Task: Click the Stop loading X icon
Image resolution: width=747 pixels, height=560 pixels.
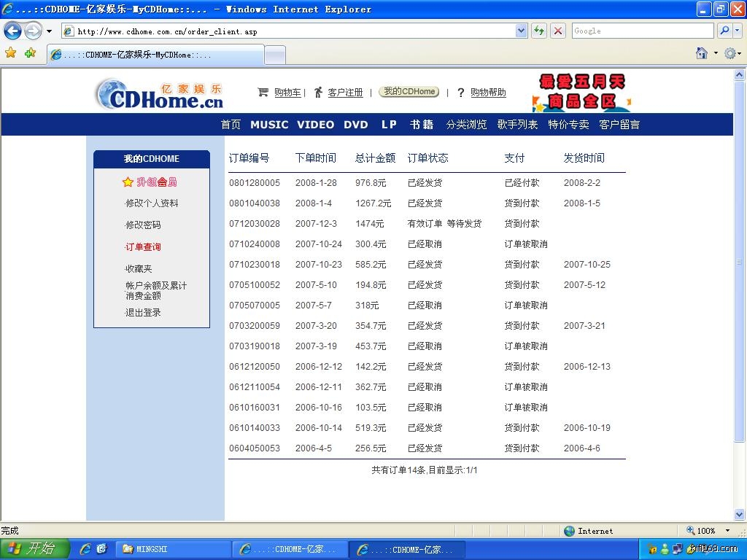Action: coord(558,31)
